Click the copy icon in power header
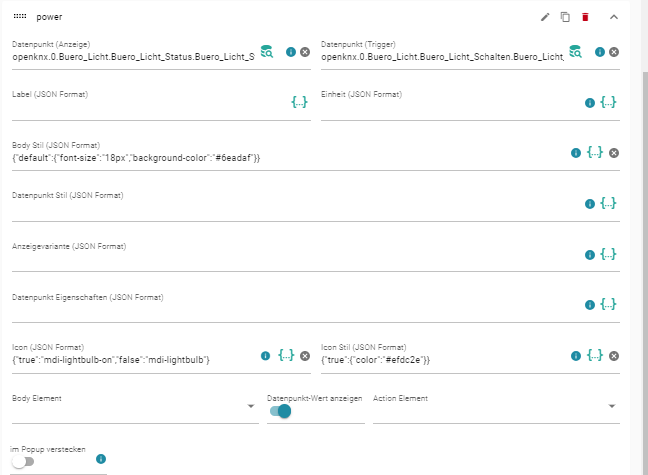 click(x=565, y=17)
